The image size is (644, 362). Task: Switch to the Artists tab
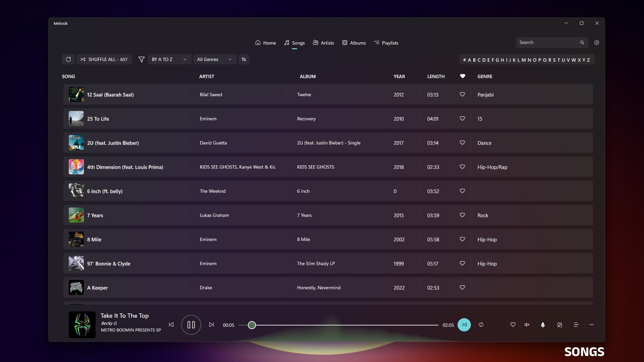(x=323, y=43)
